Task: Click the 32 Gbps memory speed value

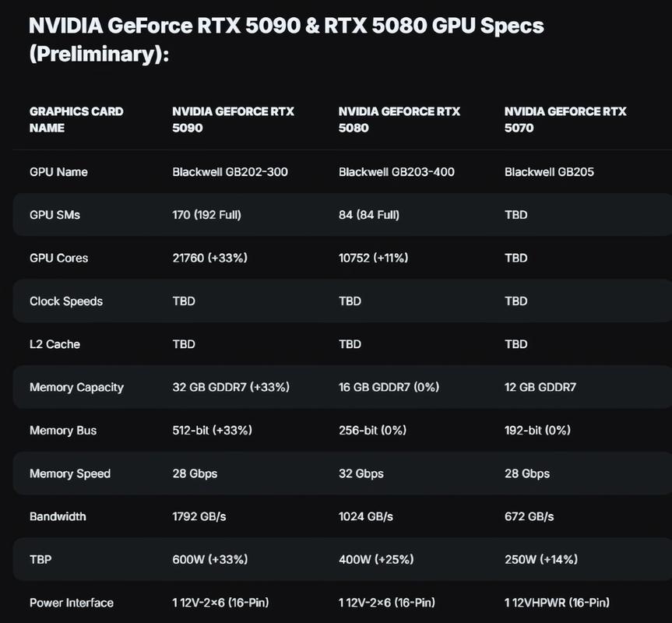Action: (x=361, y=473)
